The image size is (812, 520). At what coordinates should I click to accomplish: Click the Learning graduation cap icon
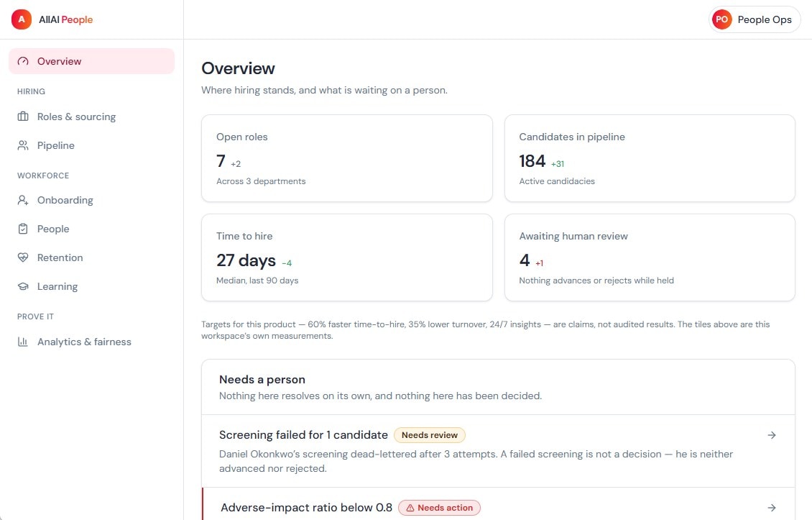23,286
